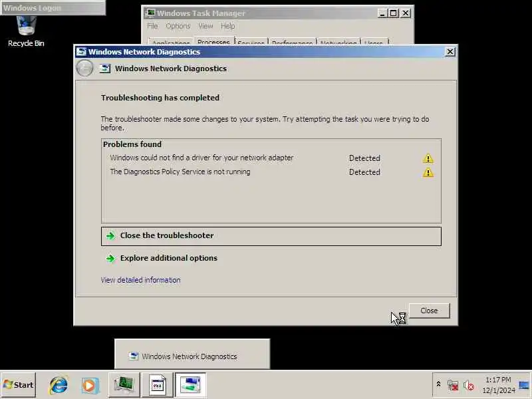The width and height of the screenshot is (532, 399).
Task: Click the document window taskbar button
Action: click(158, 385)
